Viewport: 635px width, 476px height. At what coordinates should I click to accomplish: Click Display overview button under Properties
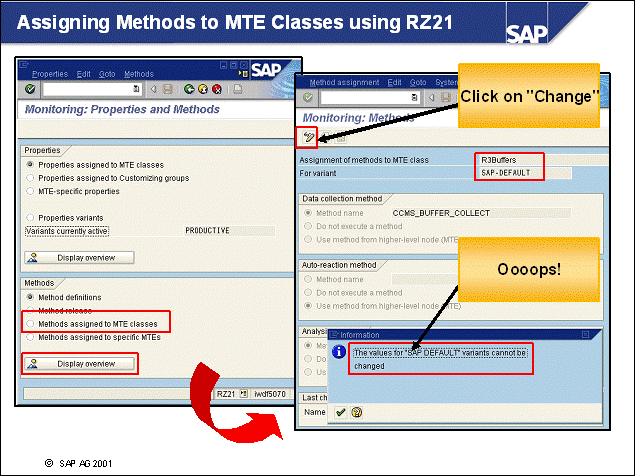pos(80,257)
